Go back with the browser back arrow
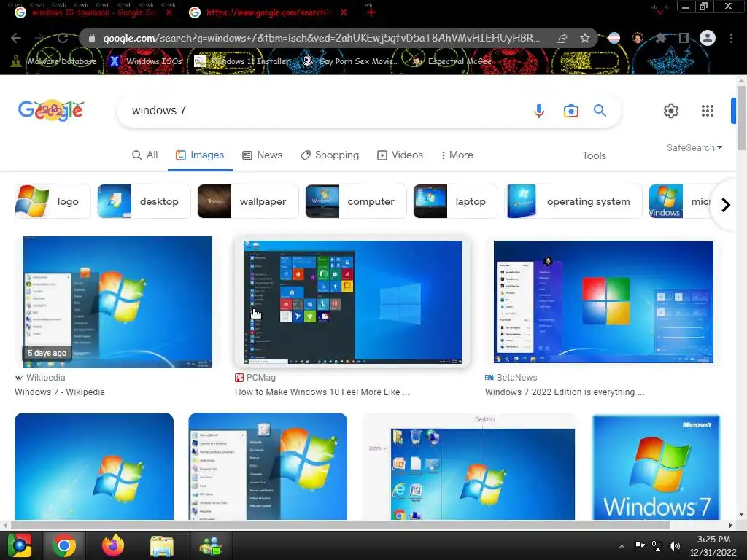Screen dimensions: 747x560 [x=16, y=38]
